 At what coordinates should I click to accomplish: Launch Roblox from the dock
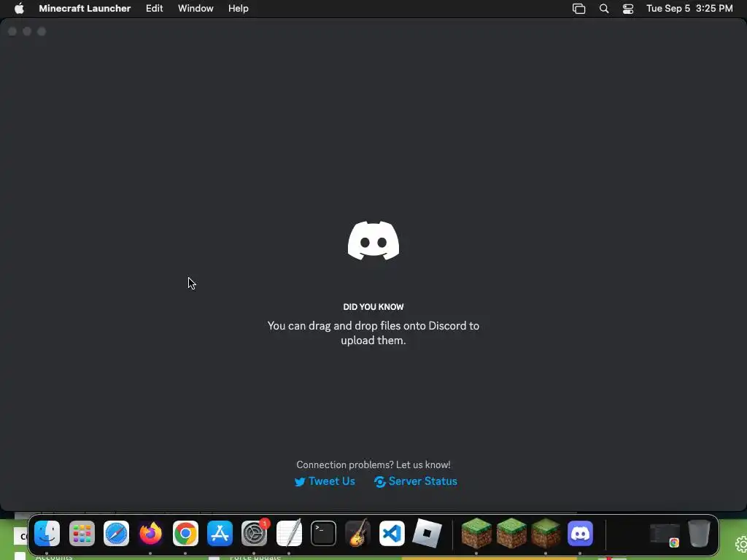[x=427, y=533]
